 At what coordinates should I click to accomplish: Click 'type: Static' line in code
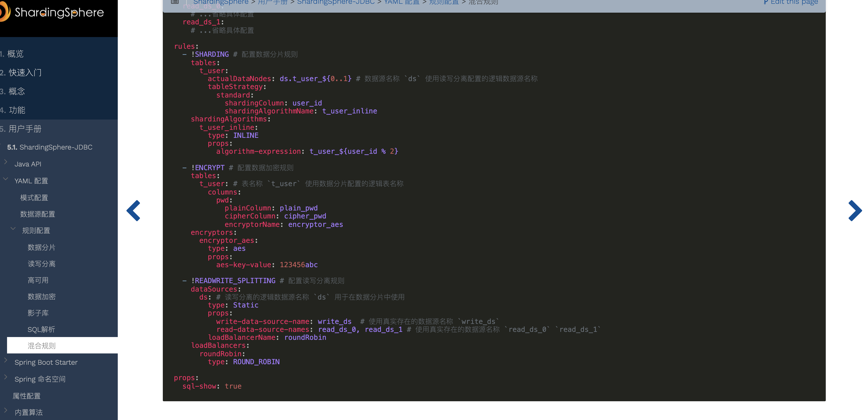click(233, 305)
